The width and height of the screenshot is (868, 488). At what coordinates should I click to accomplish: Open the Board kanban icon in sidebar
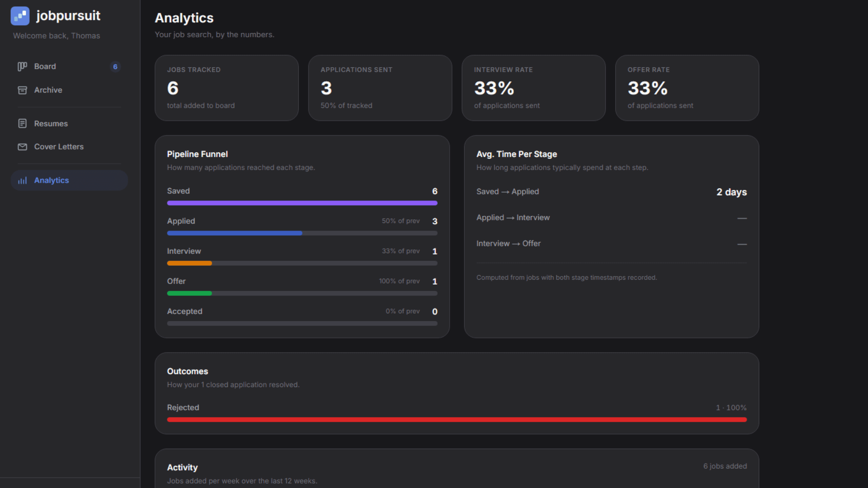[22, 66]
